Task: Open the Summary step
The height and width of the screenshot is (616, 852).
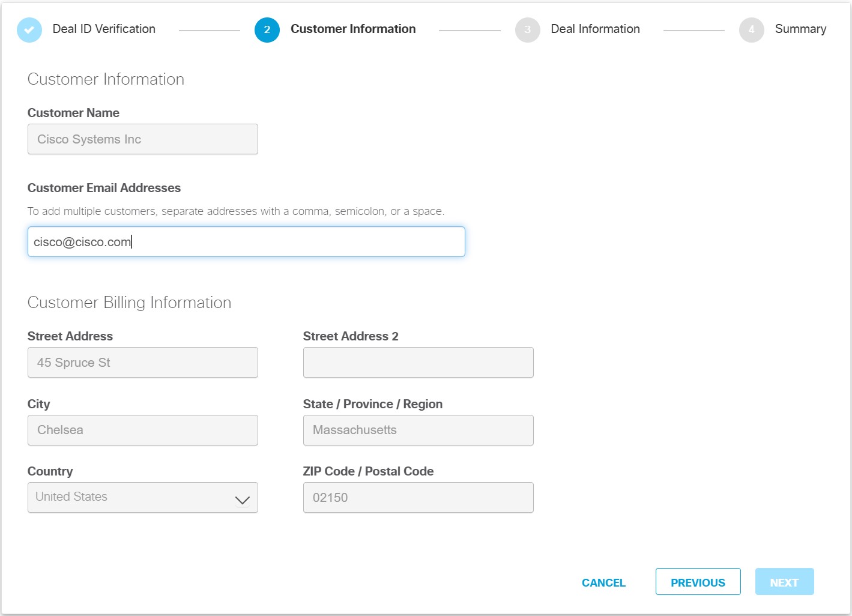Action: click(800, 29)
